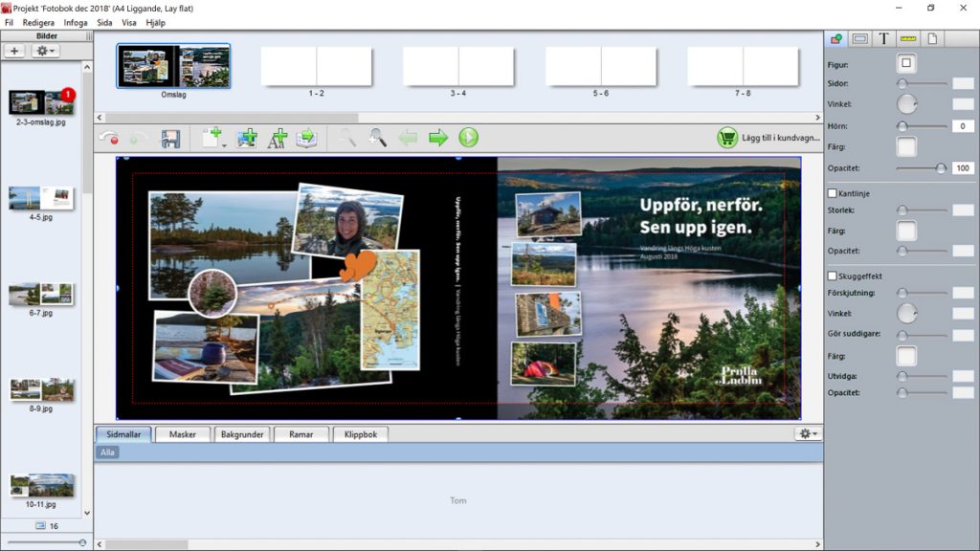
Task: Open the Sida menu
Action: tap(104, 23)
